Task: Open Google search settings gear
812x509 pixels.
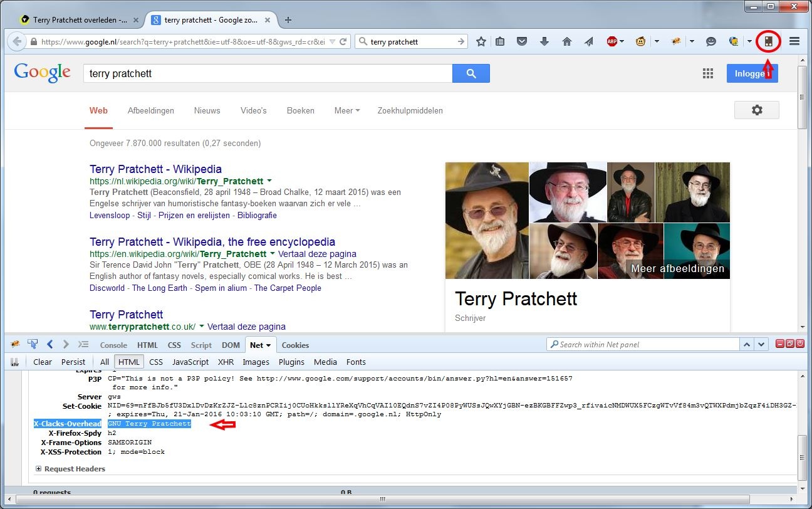Action: [756, 110]
